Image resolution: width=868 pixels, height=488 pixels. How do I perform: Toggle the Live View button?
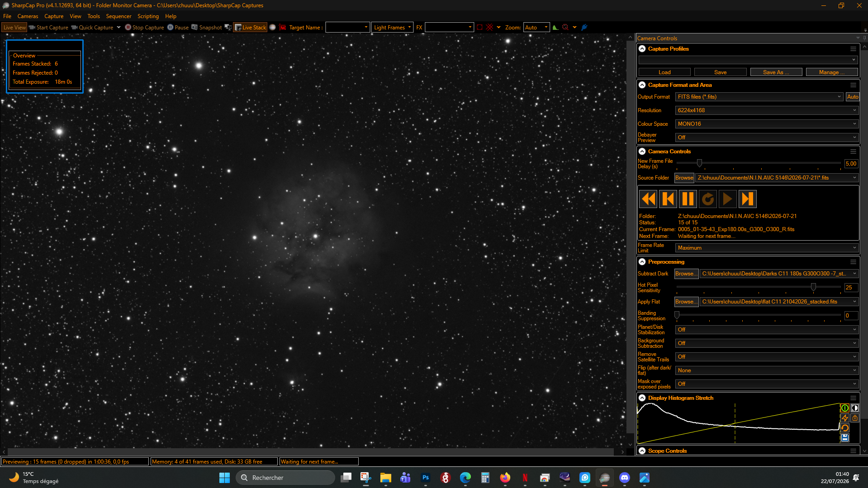pyautogui.click(x=14, y=28)
